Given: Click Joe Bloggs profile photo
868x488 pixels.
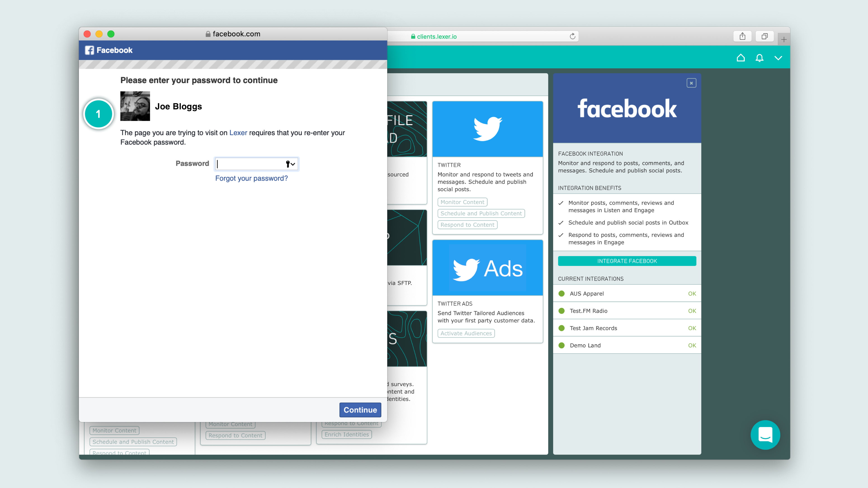Looking at the screenshot, I should (x=135, y=106).
